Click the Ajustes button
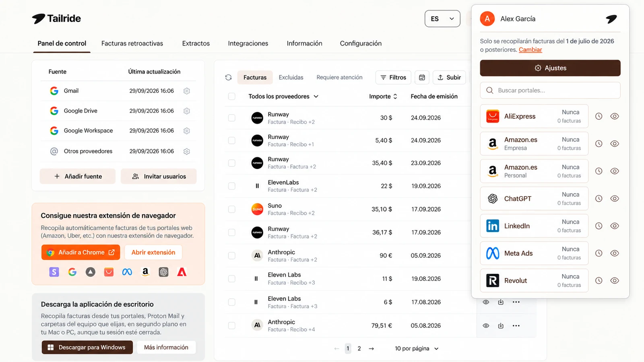This screenshot has height=362, width=644. [x=550, y=68]
